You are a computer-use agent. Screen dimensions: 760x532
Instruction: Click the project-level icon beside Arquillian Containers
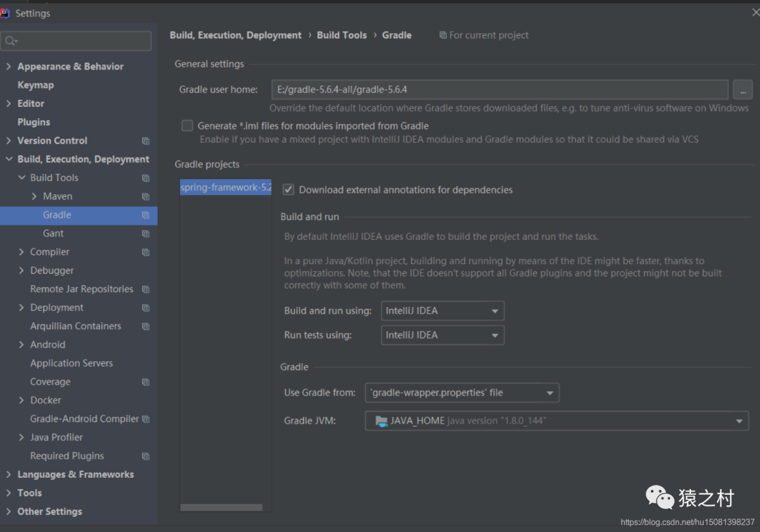[x=146, y=327]
